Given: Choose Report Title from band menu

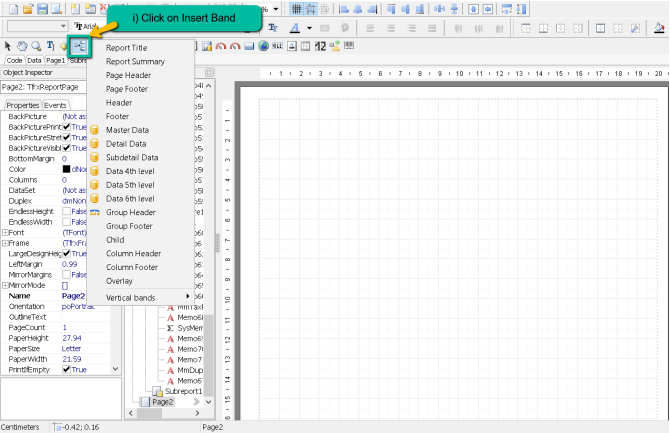Looking at the screenshot, I should point(126,47).
